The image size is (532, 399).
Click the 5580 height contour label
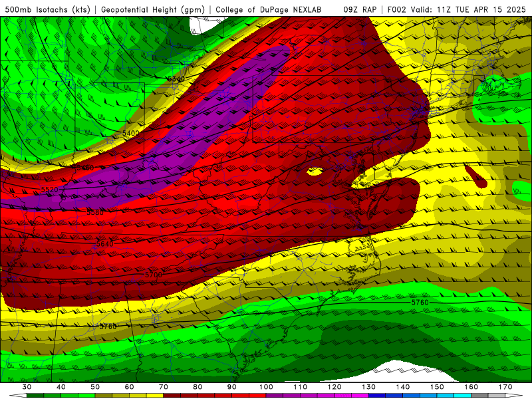[95, 212]
